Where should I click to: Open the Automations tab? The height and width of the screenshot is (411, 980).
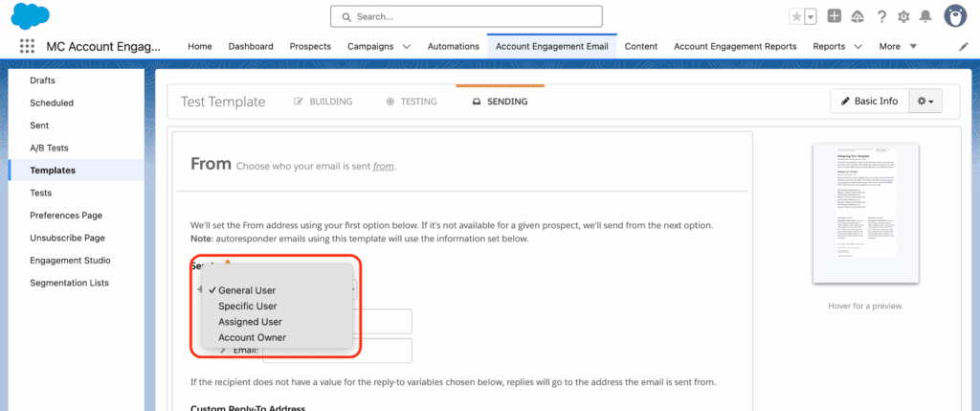pos(453,46)
